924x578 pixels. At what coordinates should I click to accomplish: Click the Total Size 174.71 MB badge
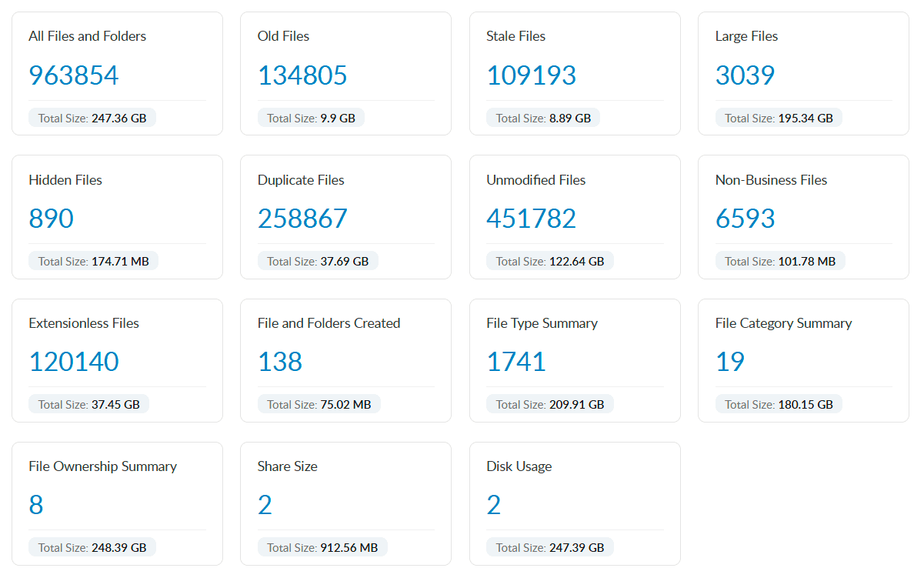(x=93, y=261)
